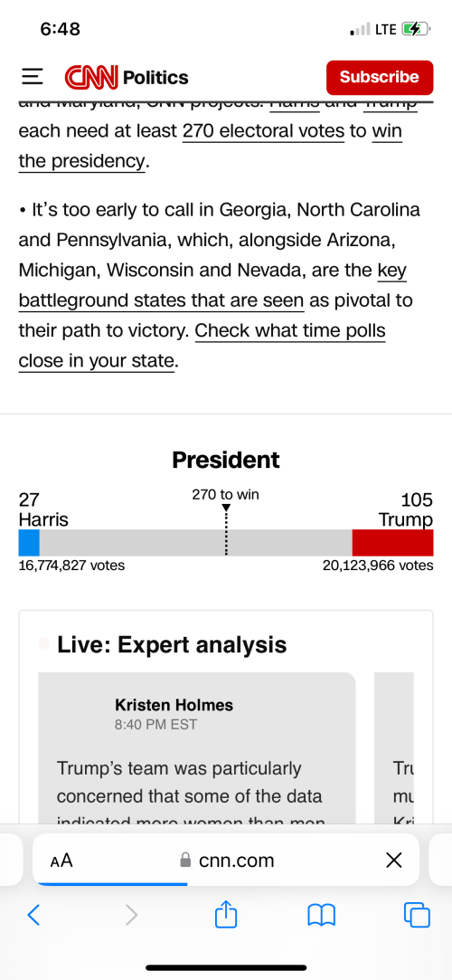Follow 'Check what time polls' link
Image resolution: width=452 pixels, height=980 pixels.
pyautogui.click(x=290, y=330)
